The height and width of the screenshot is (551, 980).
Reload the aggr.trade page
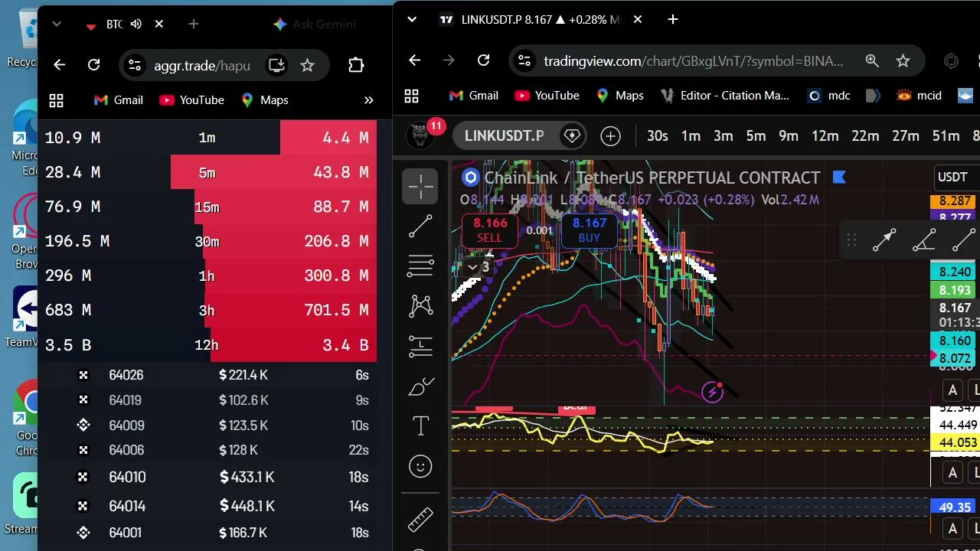[93, 66]
